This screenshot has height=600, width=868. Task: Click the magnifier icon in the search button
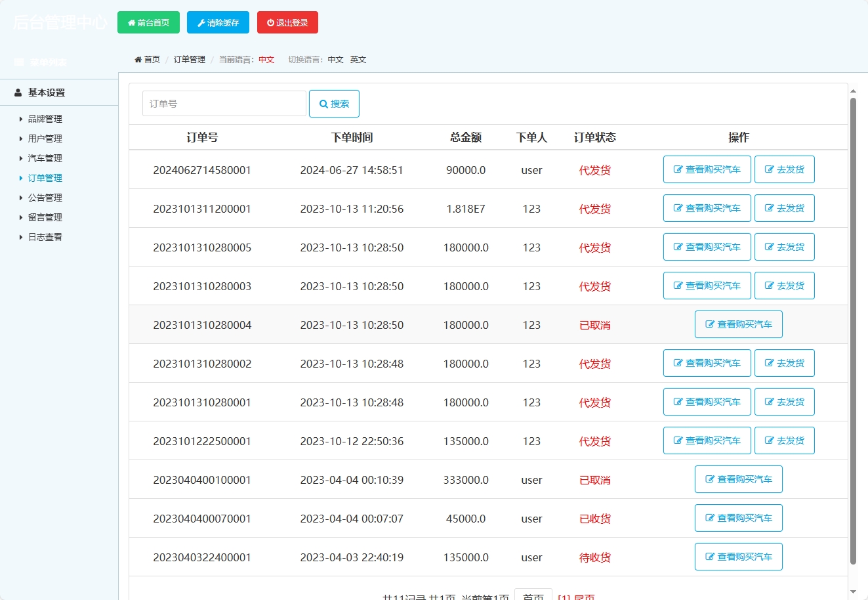323,104
